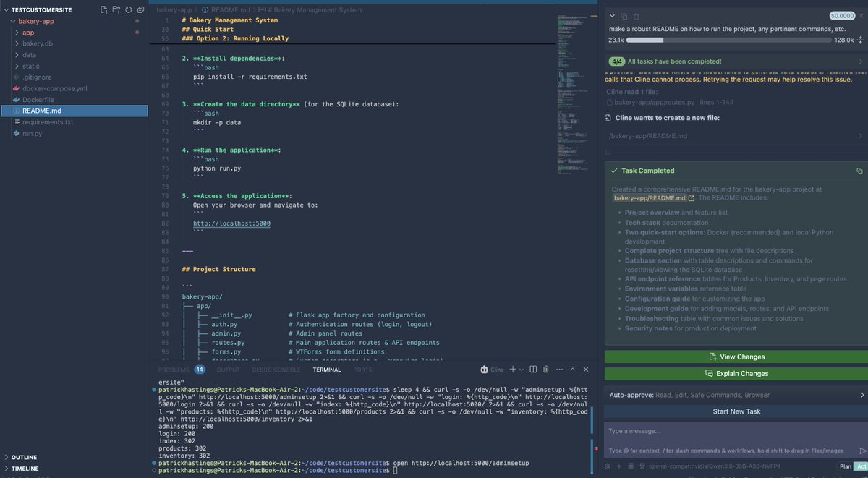Click the send message arrow icon

(x=862, y=451)
